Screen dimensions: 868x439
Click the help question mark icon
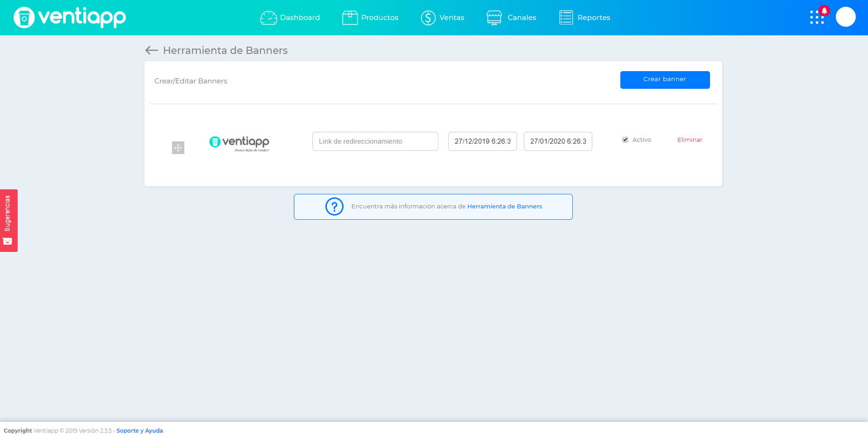click(x=334, y=207)
